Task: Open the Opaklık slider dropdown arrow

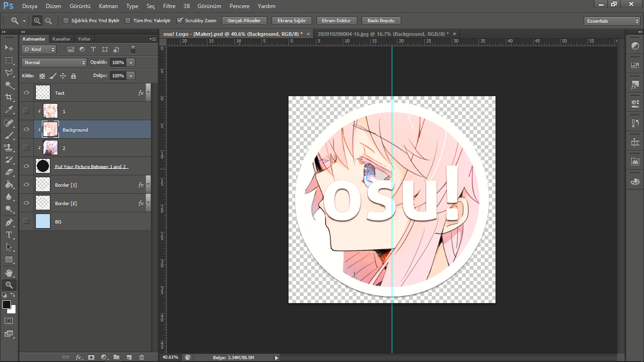Action: [x=131, y=62]
